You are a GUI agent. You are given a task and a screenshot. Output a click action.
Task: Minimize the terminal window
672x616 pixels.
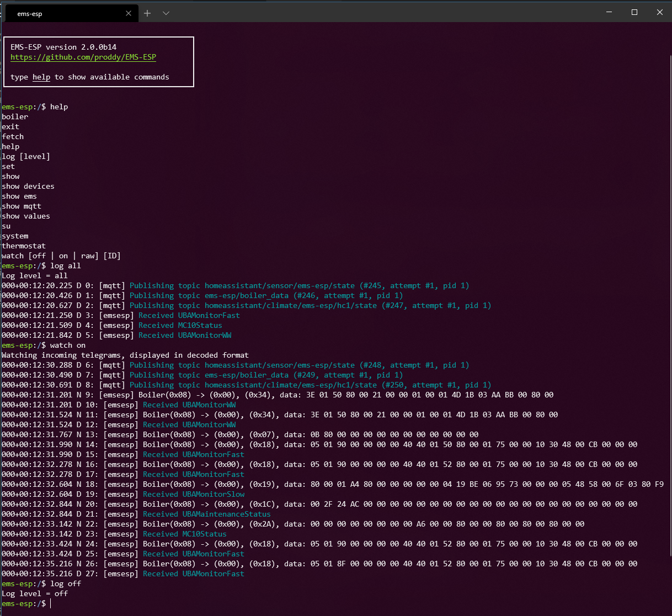(609, 12)
